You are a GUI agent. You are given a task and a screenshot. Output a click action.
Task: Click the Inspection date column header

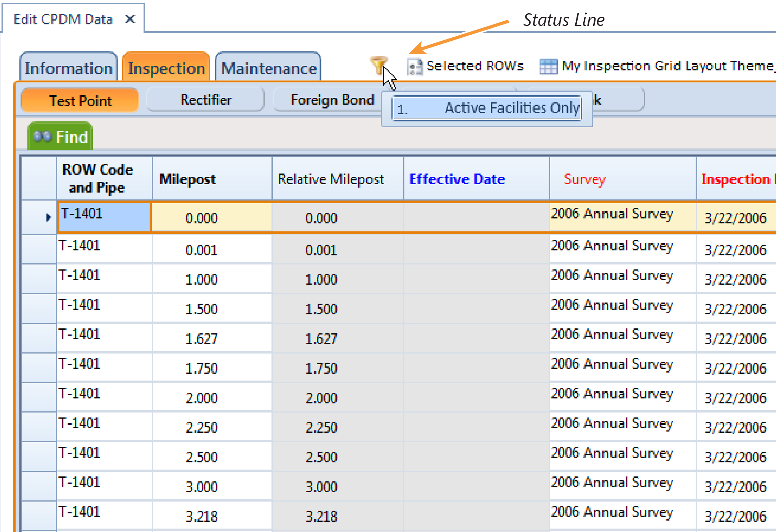click(737, 179)
